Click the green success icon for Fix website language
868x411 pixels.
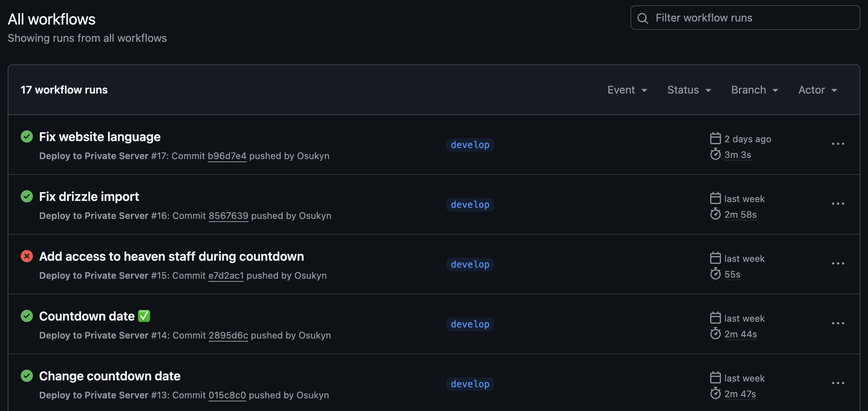click(x=27, y=136)
